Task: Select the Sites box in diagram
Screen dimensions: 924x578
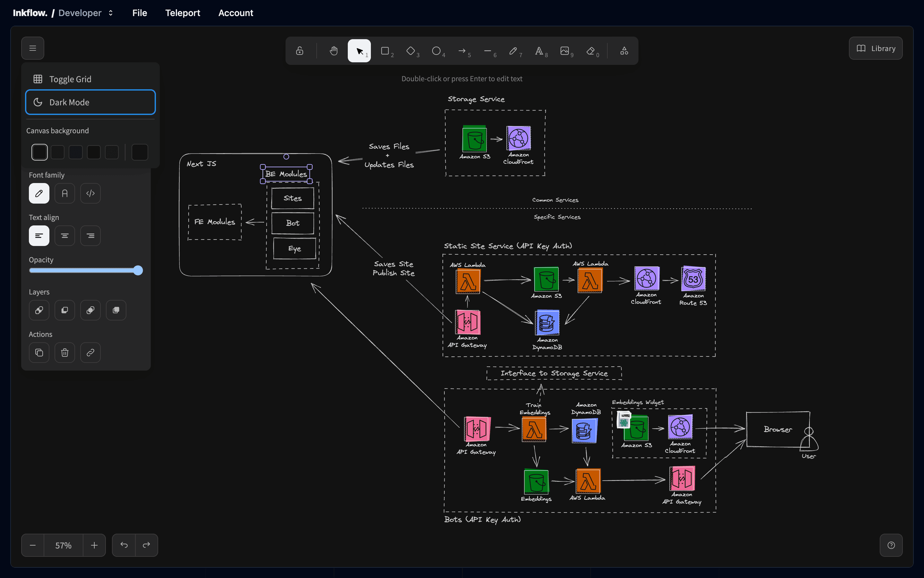Action: pyautogui.click(x=293, y=198)
